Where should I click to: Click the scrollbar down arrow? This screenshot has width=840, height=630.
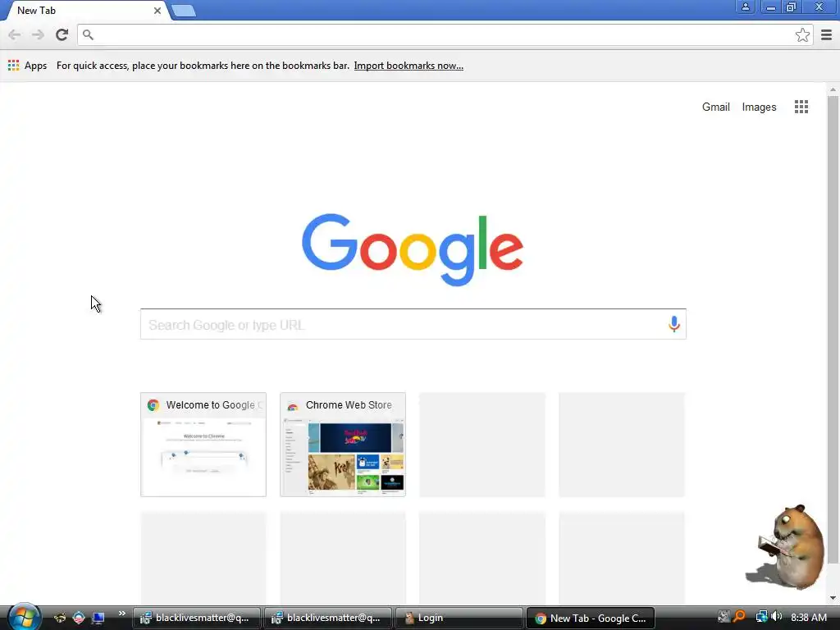833,598
